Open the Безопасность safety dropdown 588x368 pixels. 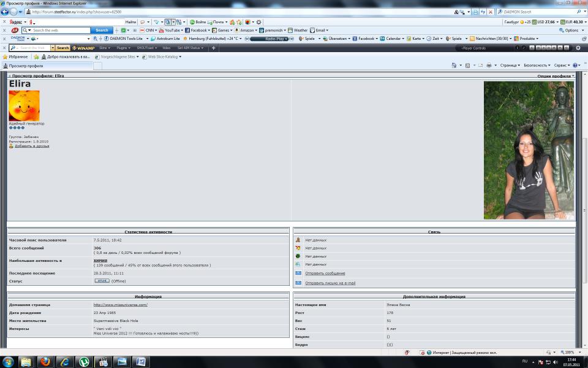[537, 65]
